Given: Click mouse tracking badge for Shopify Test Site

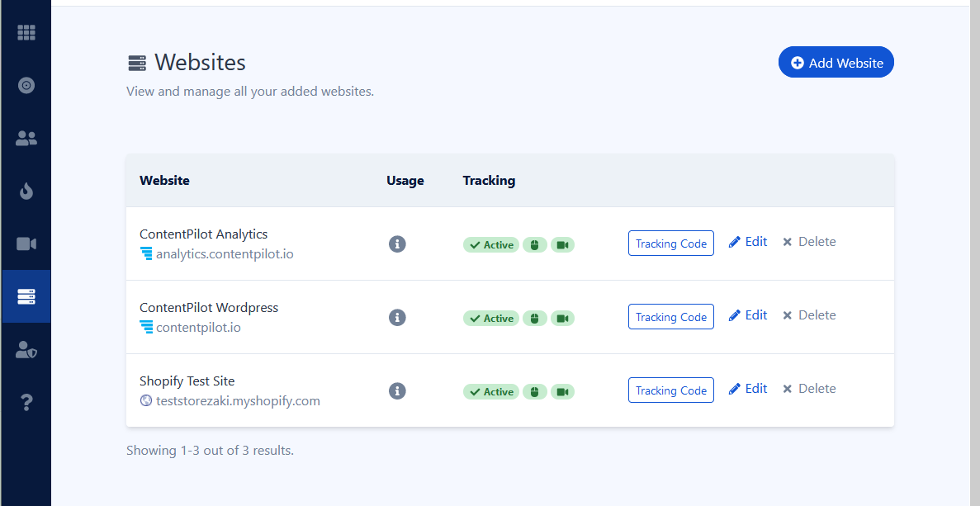Looking at the screenshot, I should click(534, 392).
